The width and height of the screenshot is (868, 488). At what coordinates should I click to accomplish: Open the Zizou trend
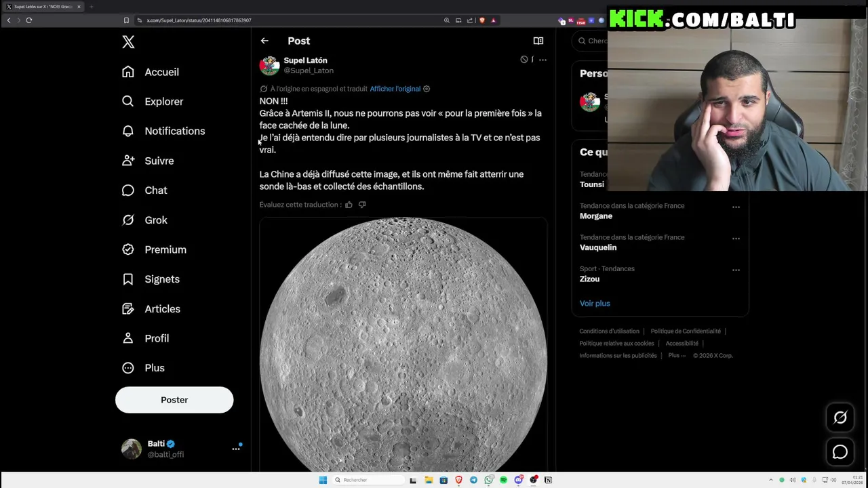(x=589, y=279)
